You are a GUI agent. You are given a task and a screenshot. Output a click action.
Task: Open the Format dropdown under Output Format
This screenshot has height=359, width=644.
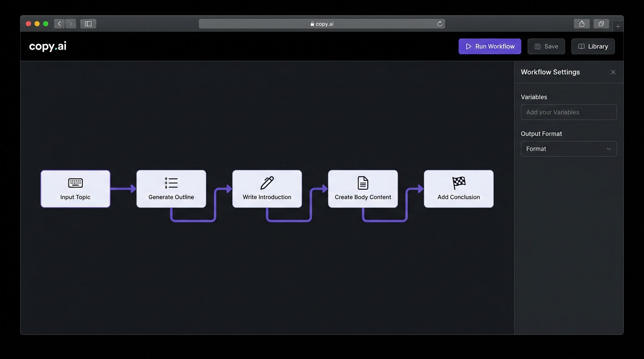pos(568,148)
